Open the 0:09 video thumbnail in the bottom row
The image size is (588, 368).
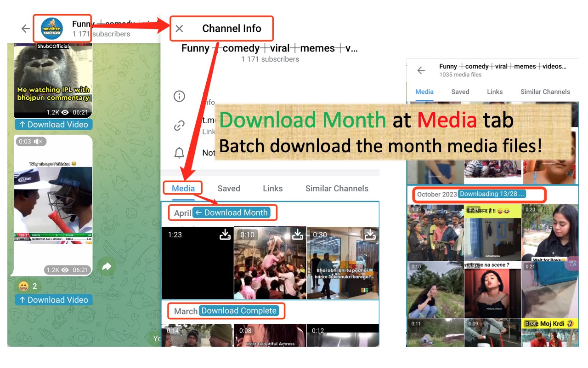(x=492, y=333)
